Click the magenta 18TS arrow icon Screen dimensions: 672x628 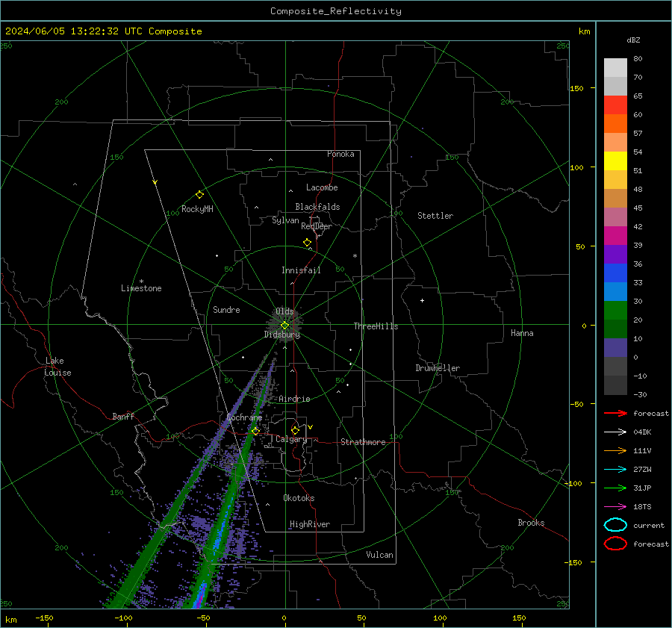(615, 507)
